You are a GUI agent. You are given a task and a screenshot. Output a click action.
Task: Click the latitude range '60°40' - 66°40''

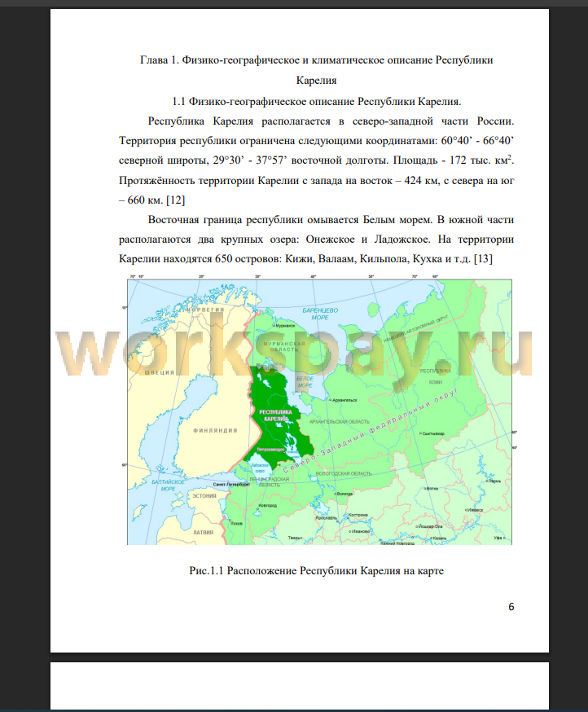coord(477,140)
